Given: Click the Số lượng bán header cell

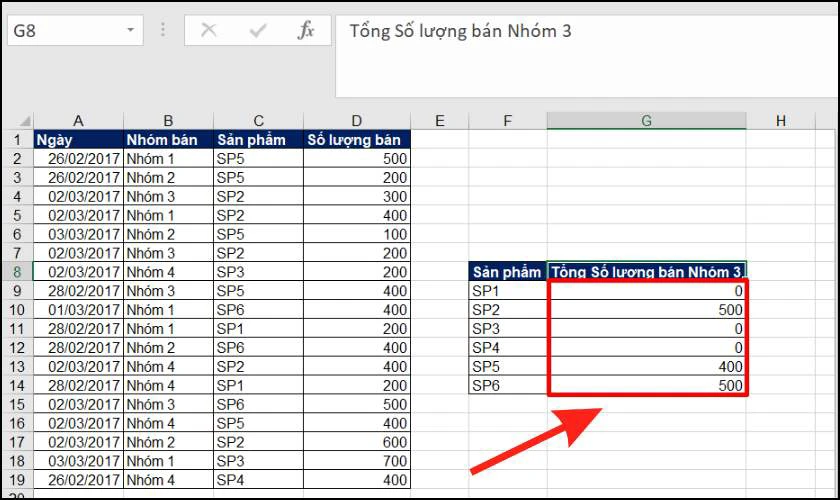Looking at the screenshot, I should coord(357,140).
